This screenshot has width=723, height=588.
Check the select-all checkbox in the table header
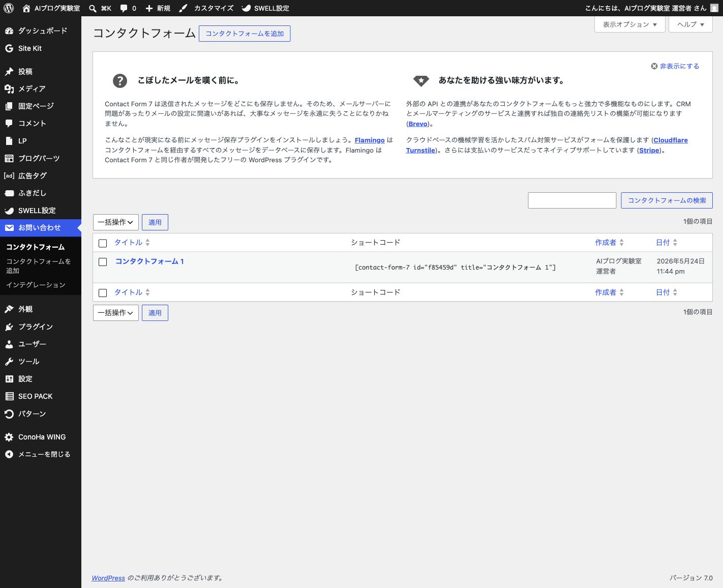pyautogui.click(x=103, y=243)
